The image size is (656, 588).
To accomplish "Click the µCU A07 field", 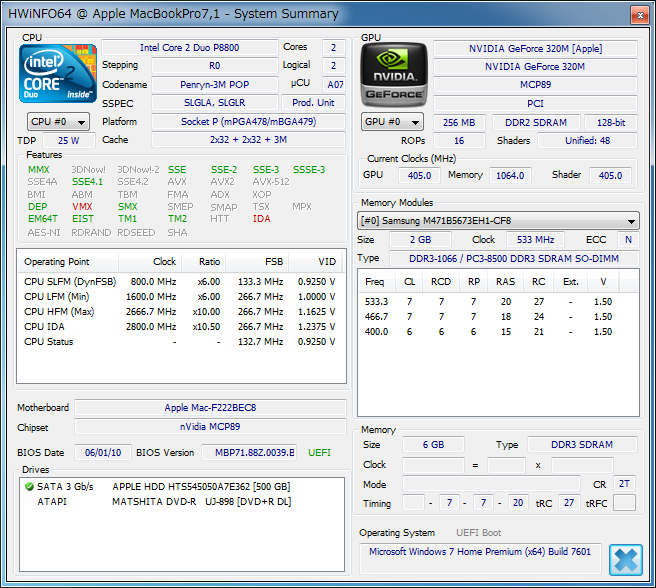I will [334, 85].
